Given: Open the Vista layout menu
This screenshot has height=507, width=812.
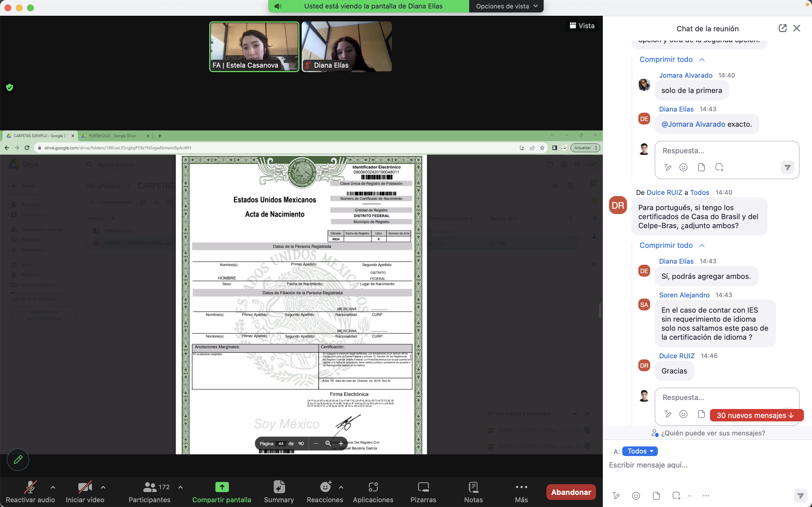Looking at the screenshot, I should pos(582,26).
